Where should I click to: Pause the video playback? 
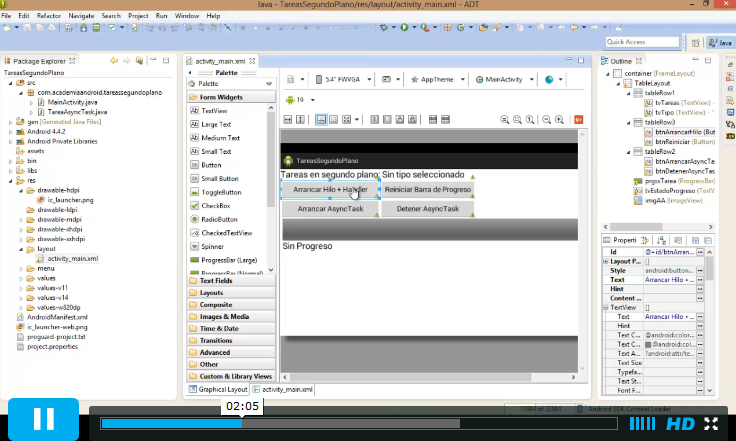click(x=44, y=418)
